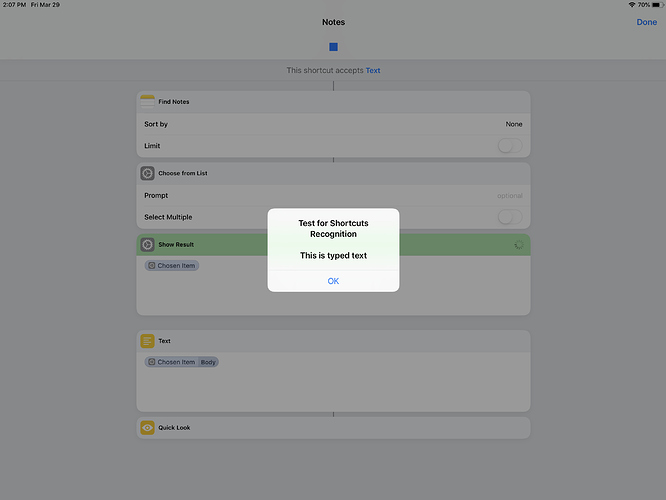
Task: Tap the Sort by label row
Action: pos(333,124)
